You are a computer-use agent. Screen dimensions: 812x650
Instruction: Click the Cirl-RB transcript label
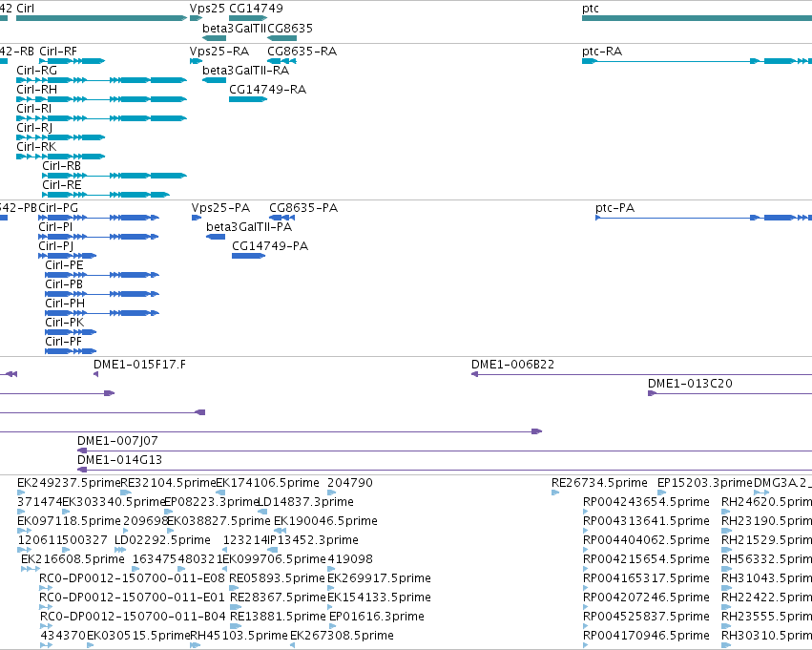pyautogui.click(x=62, y=166)
